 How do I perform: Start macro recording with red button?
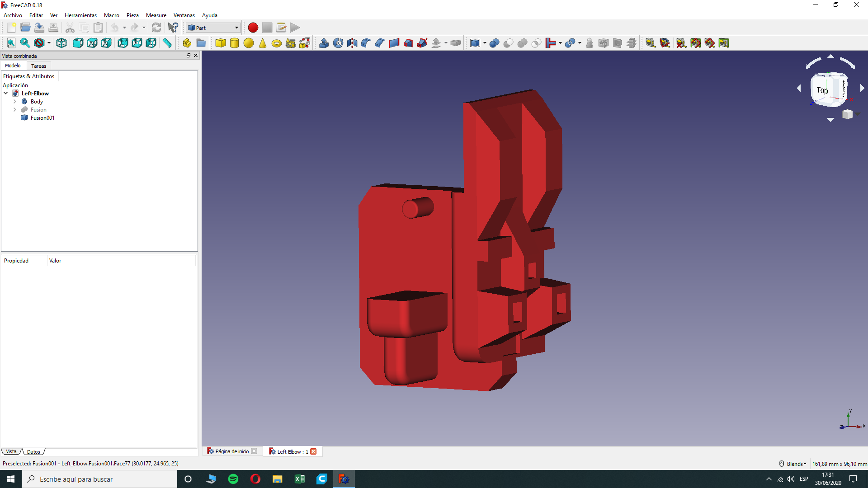tap(253, 28)
